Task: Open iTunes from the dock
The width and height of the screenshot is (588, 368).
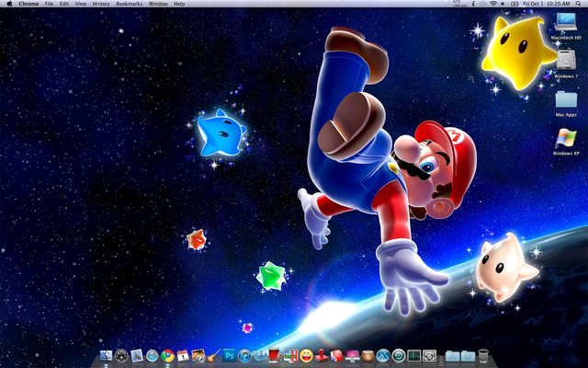Action: (x=244, y=355)
